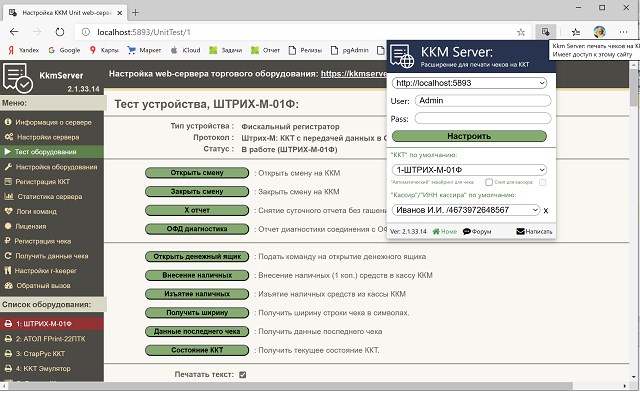Open Настройки r-keeper menu item
Image resolution: width=640 pixels, height=400 pixels.
[x=52, y=271]
